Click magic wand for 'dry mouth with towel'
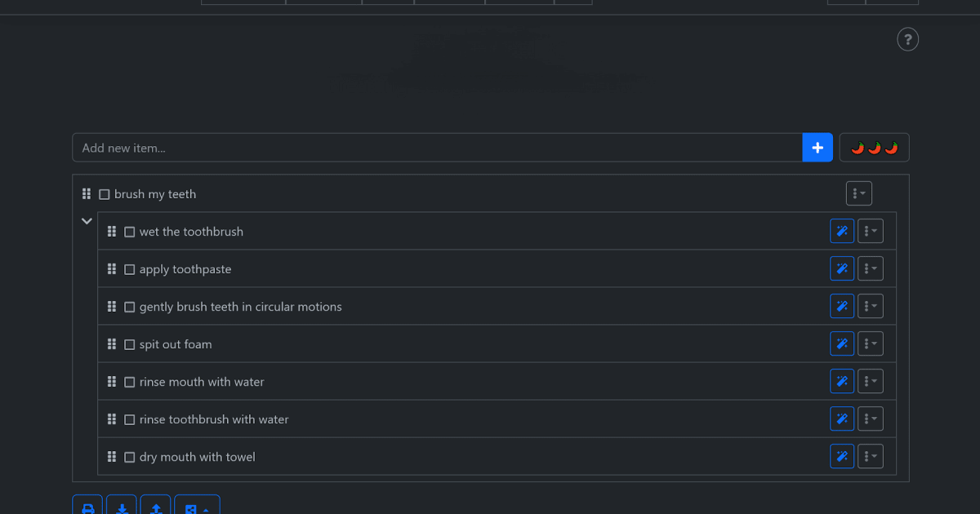Viewport: 980px width, 514px height. (x=842, y=457)
